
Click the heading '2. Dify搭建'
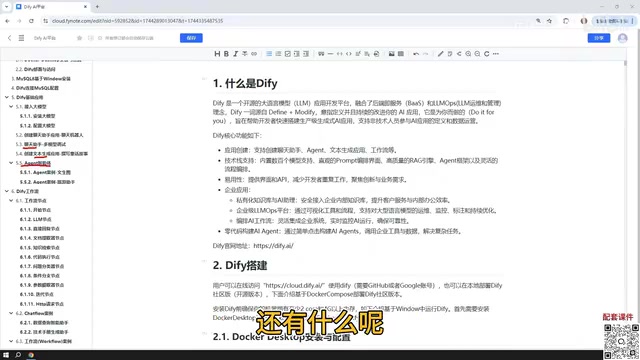240,265
